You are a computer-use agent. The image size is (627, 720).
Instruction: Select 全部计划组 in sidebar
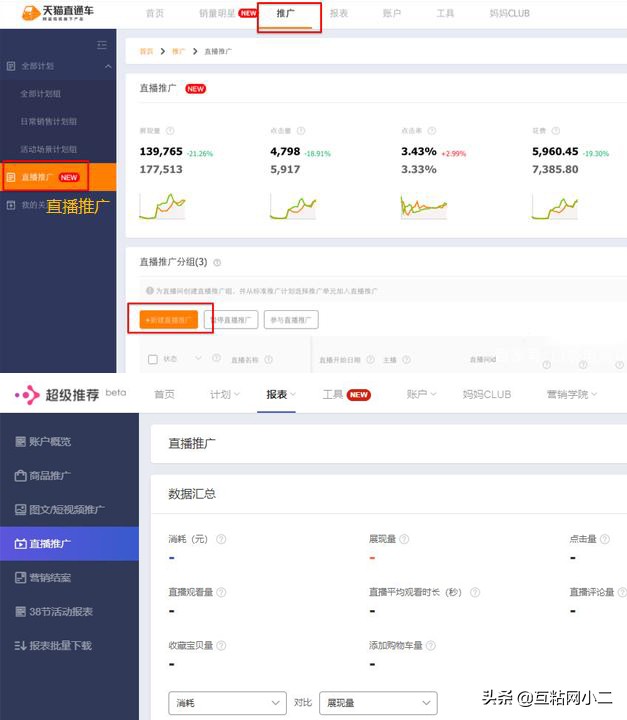click(40, 94)
